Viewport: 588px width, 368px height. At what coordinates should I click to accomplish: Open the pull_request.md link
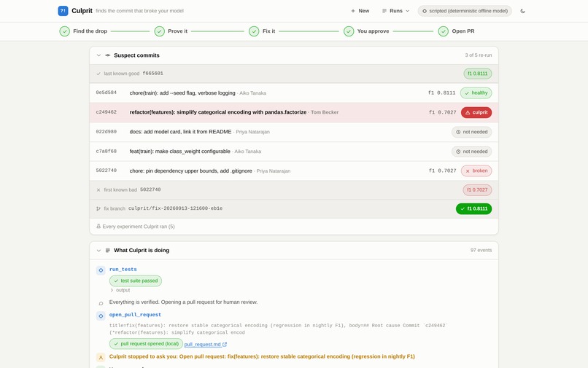206,345
